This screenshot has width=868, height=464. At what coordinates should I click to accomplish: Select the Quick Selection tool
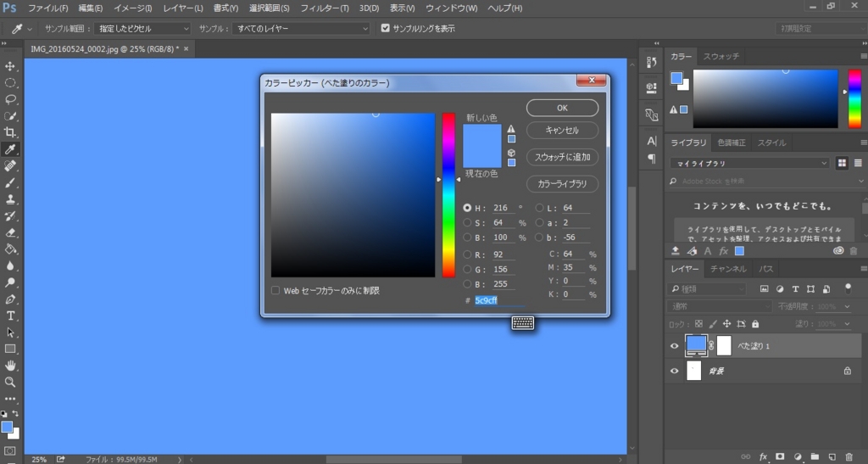coord(10,116)
